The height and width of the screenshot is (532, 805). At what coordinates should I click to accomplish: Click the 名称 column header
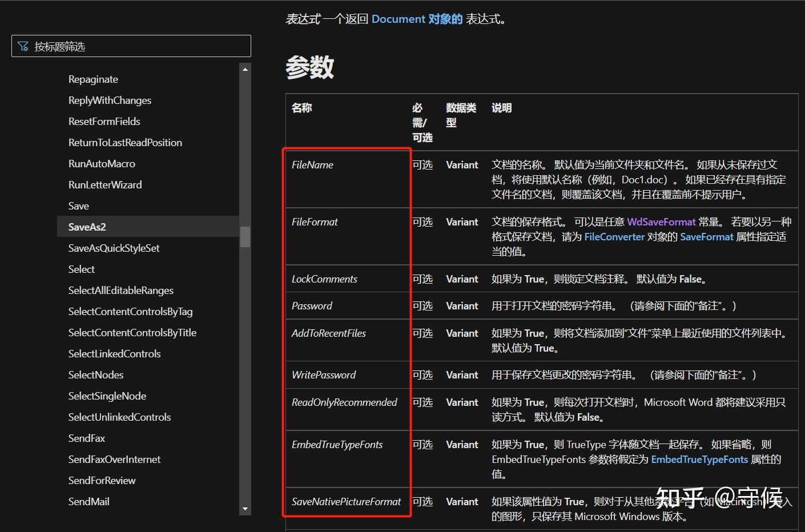[x=302, y=108]
